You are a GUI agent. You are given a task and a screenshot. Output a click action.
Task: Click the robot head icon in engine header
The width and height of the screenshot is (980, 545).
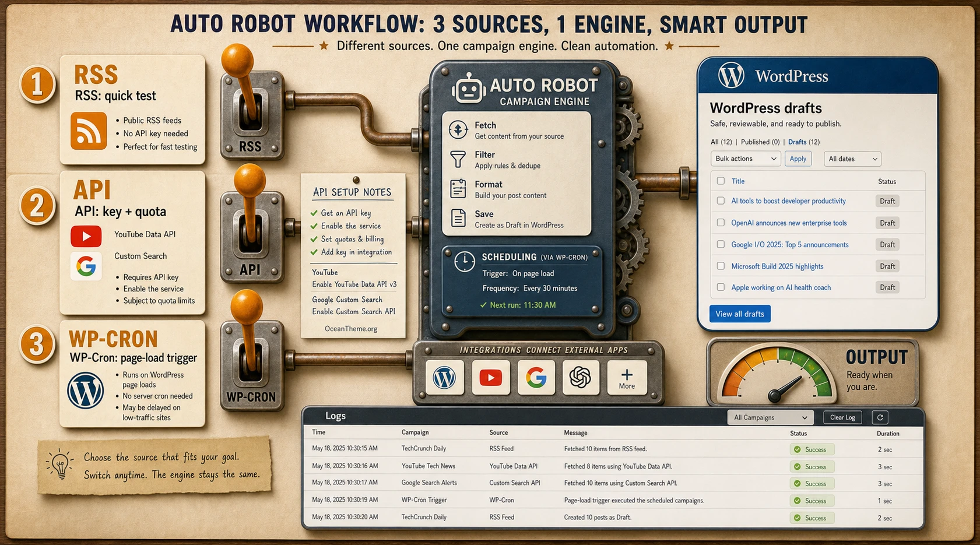pos(469,89)
